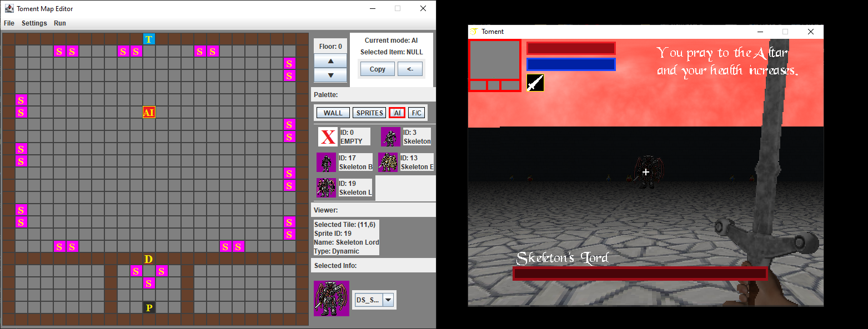Select the P player start tile
This screenshot has width=868, height=329.
click(148, 308)
